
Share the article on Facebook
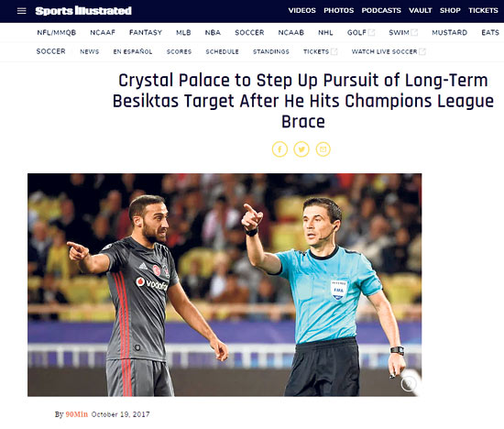[x=279, y=149]
